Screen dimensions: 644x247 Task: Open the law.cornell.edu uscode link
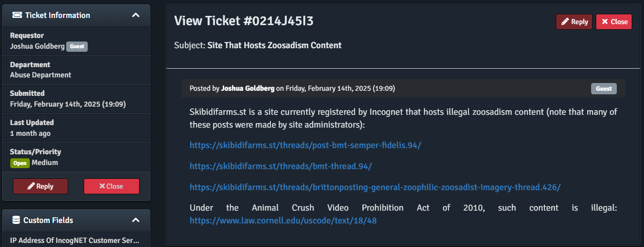(x=283, y=220)
